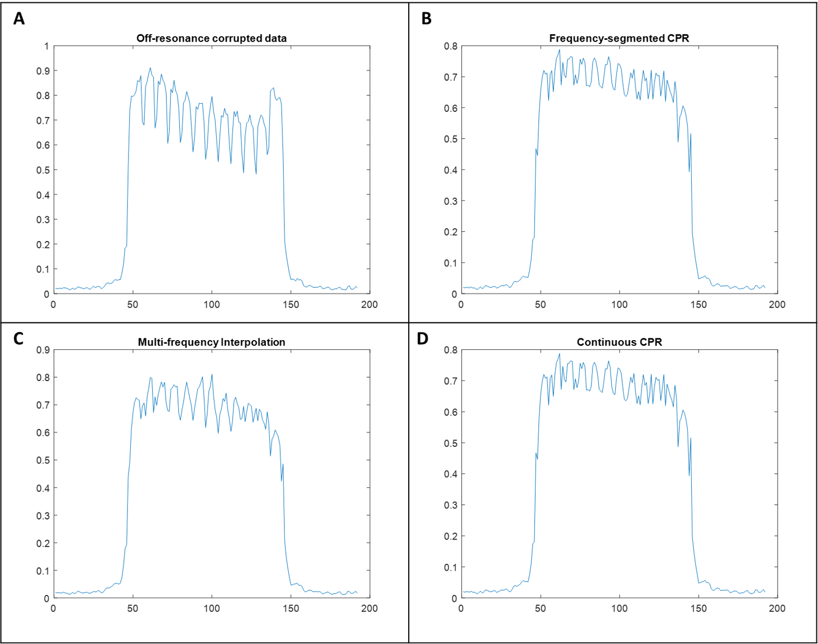Click the 0.8 y-axis tick label of top-right plot

click(451, 46)
